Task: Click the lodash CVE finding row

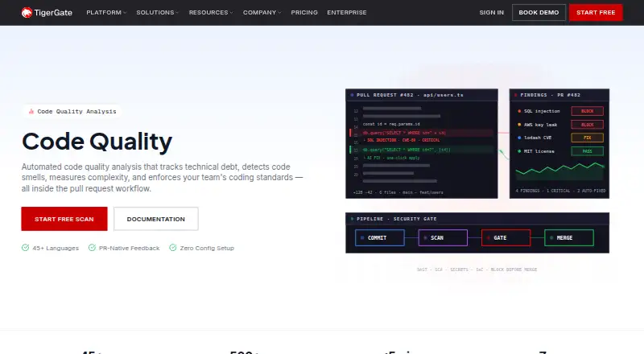Action: click(559, 138)
